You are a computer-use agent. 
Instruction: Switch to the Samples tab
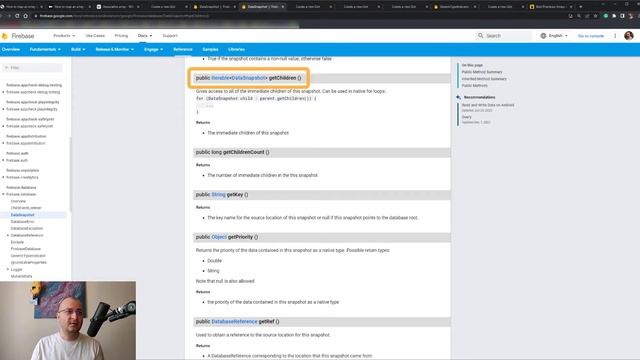click(210, 49)
